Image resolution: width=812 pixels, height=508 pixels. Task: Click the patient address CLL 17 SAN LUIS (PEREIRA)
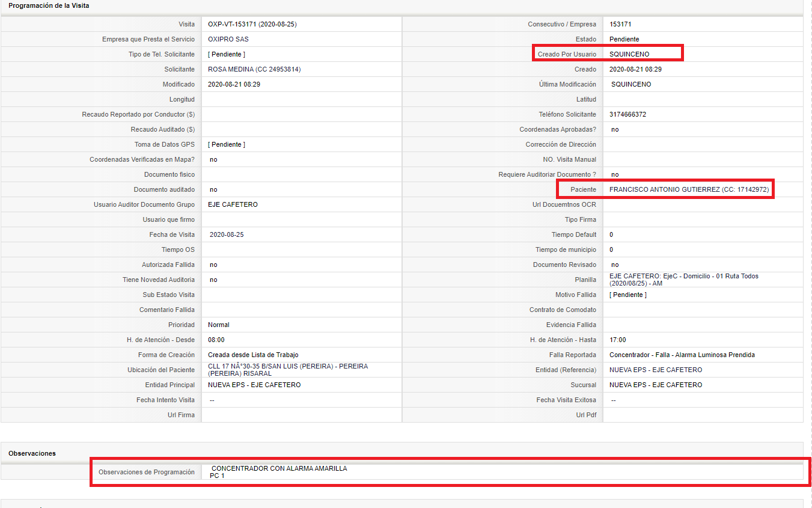pos(288,370)
